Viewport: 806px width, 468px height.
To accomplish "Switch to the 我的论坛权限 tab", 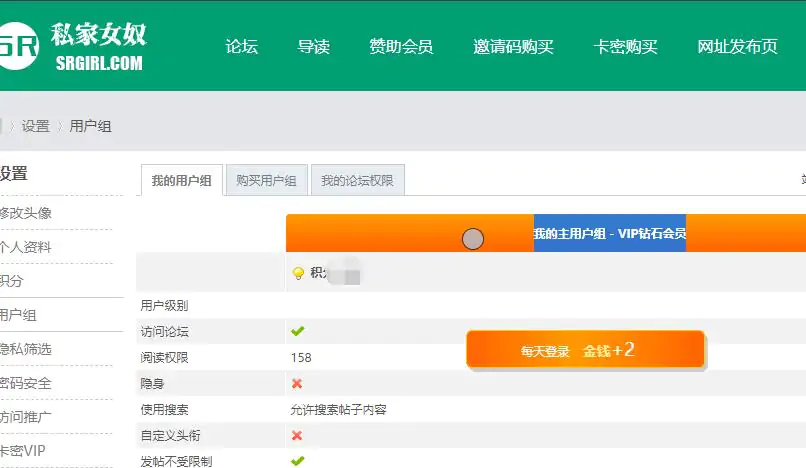I will coord(357,180).
